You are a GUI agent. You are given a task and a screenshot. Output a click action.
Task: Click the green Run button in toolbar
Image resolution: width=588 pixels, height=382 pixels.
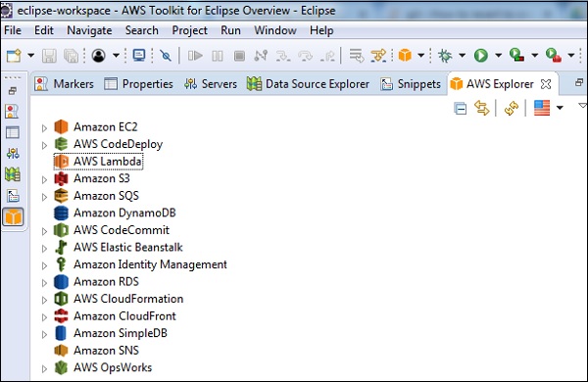[481, 56]
